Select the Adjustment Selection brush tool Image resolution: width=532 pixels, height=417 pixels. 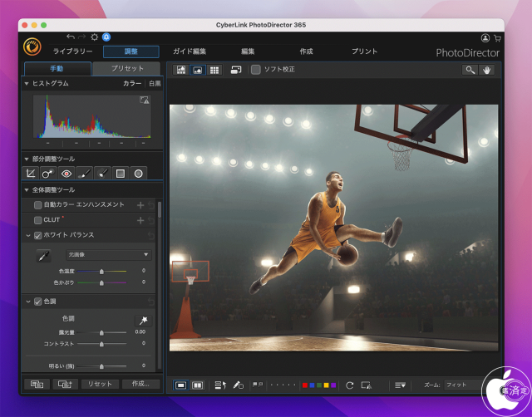click(102, 174)
